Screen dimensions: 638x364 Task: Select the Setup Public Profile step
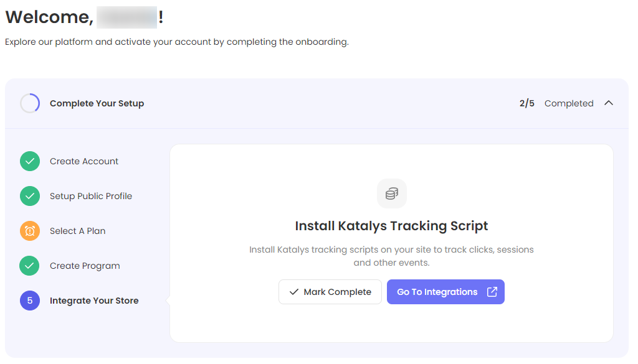(91, 196)
